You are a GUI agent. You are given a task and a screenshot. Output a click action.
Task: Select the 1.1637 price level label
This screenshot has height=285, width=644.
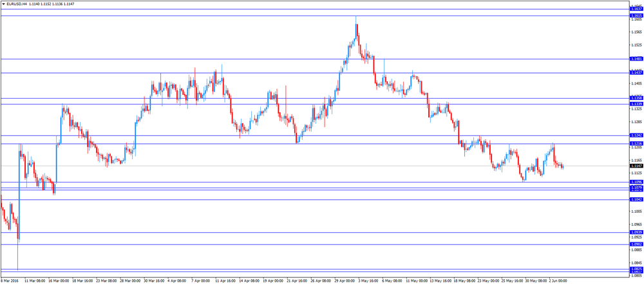[636, 9]
